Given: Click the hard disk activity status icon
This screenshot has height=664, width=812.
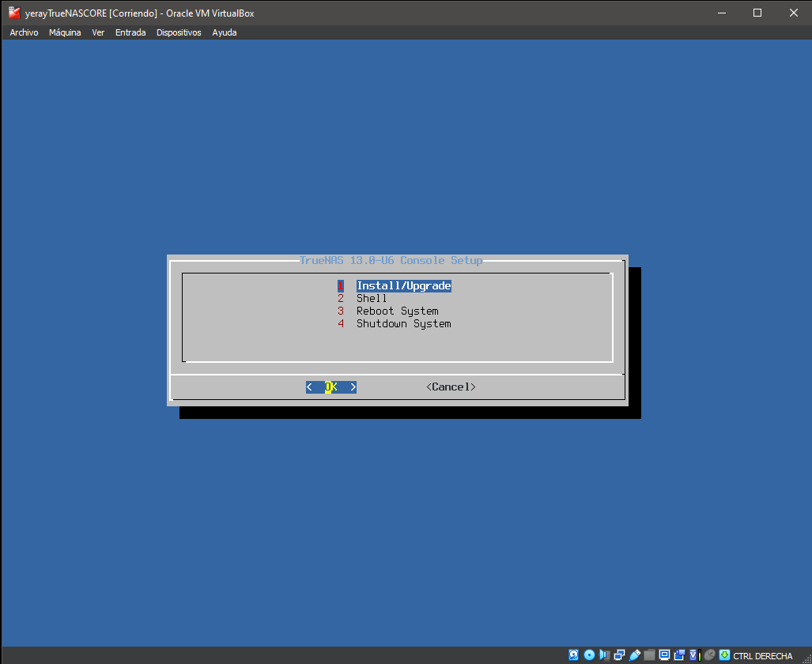Looking at the screenshot, I should click(x=573, y=655).
